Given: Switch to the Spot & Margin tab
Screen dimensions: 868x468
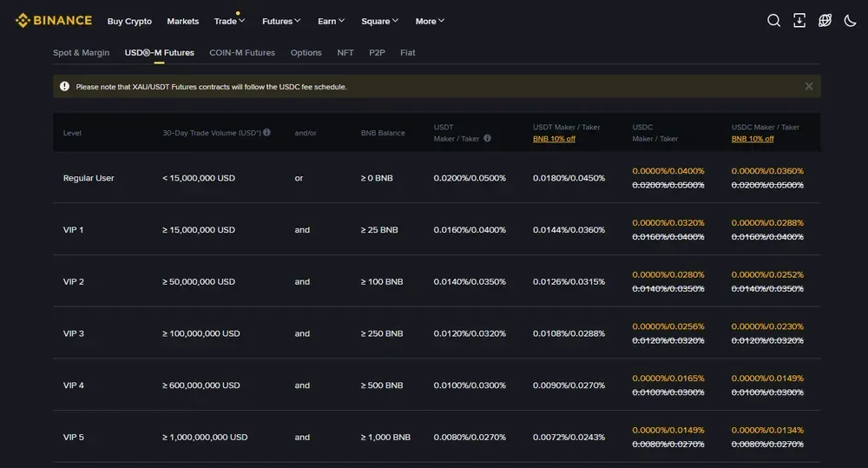Looking at the screenshot, I should [82, 53].
